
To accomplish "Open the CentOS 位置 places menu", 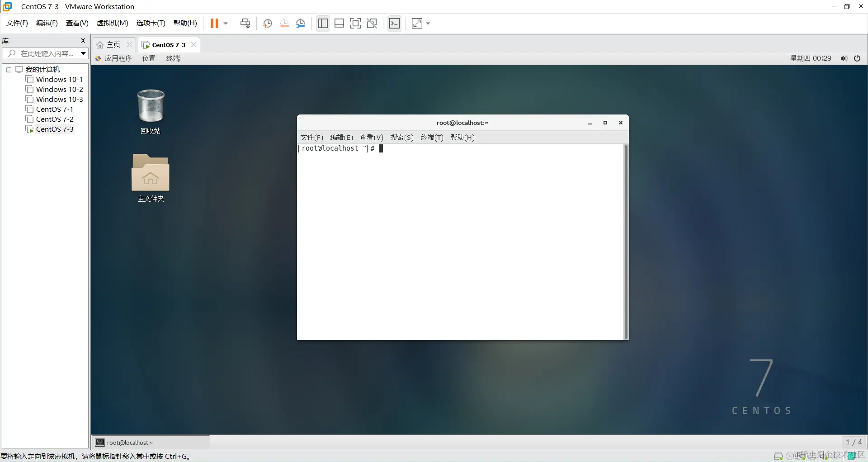I will click(x=149, y=58).
